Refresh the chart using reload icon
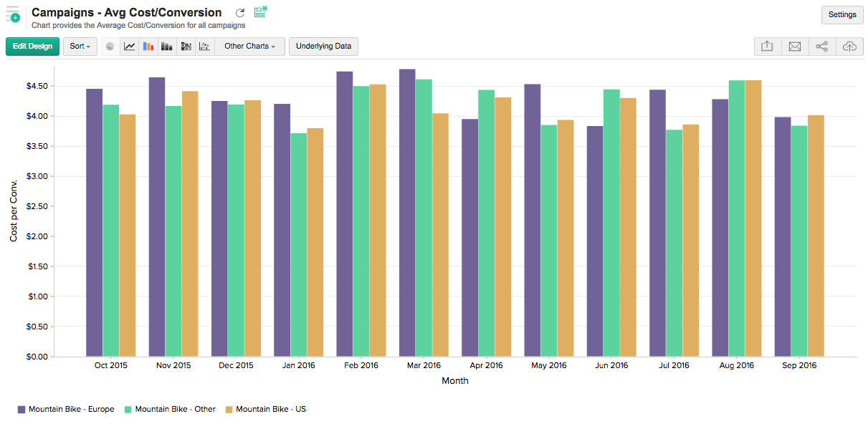Viewport: 868px width, 429px height. pos(240,13)
